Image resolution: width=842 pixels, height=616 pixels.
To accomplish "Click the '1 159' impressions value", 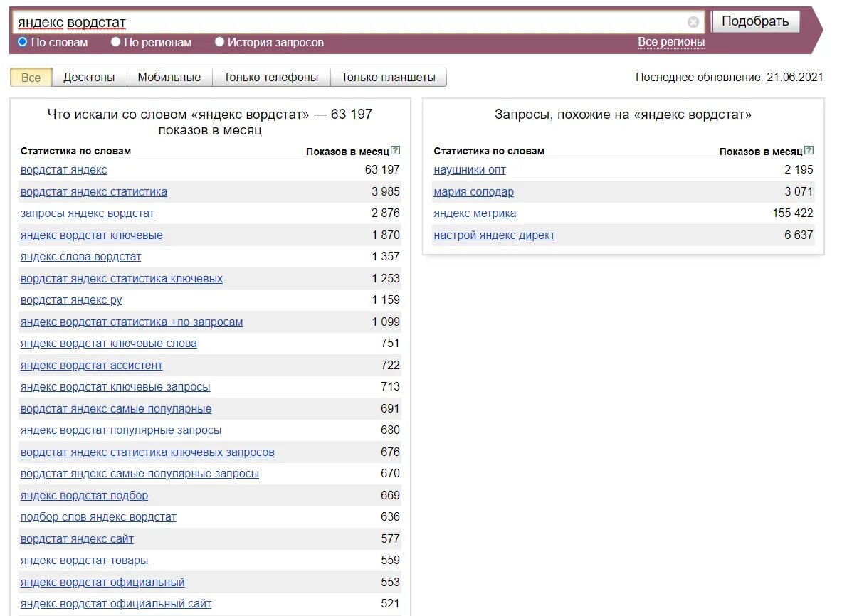I will [x=386, y=300].
